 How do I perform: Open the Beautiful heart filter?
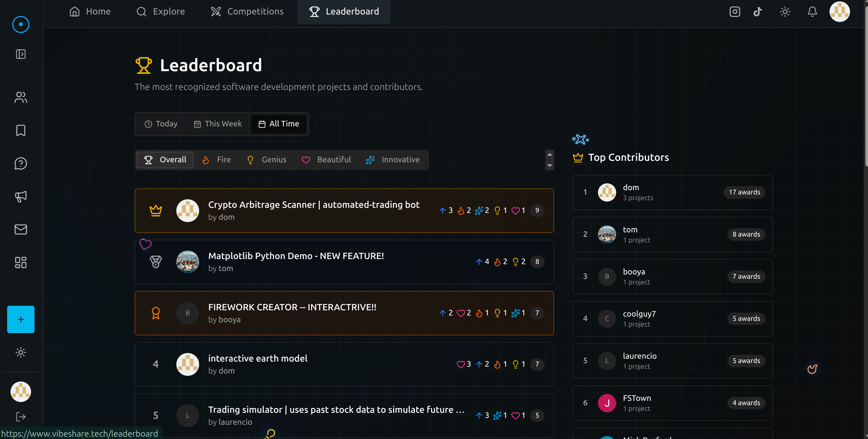(x=306, y=160)
